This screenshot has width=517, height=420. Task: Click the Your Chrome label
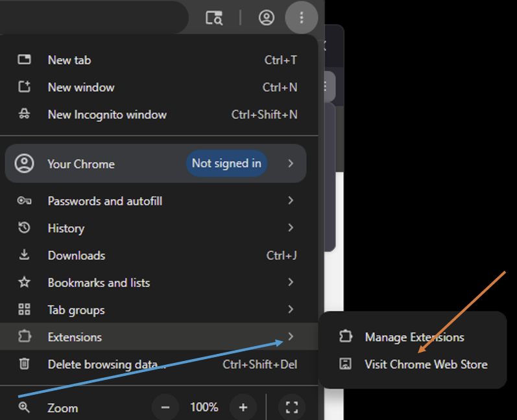point(81,164)
